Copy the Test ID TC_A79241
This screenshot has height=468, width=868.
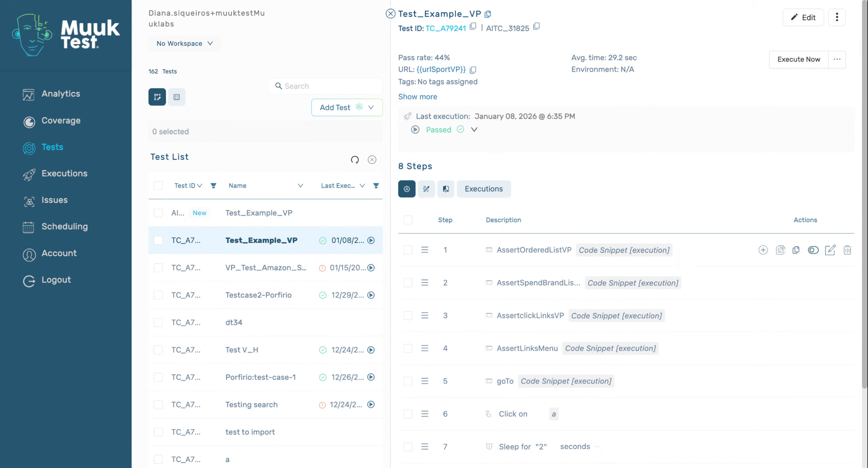tap(473, 27)
